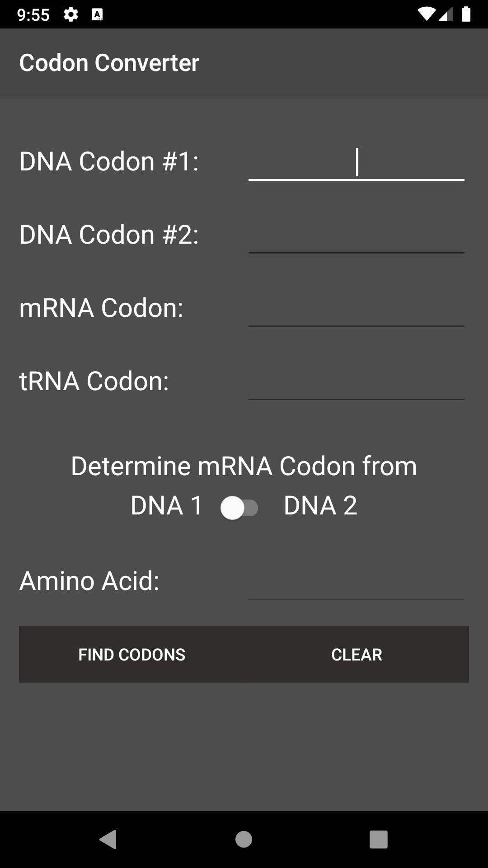
Task: Tap the status bar clock
Action: [33, 15]
